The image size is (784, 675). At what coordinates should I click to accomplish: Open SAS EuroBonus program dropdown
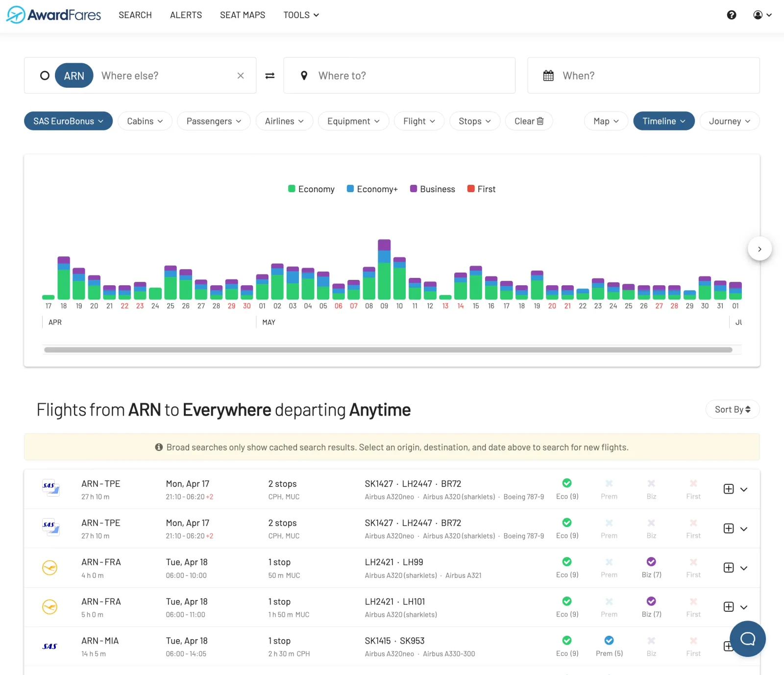pyautogui.click(x=68, y=121)
